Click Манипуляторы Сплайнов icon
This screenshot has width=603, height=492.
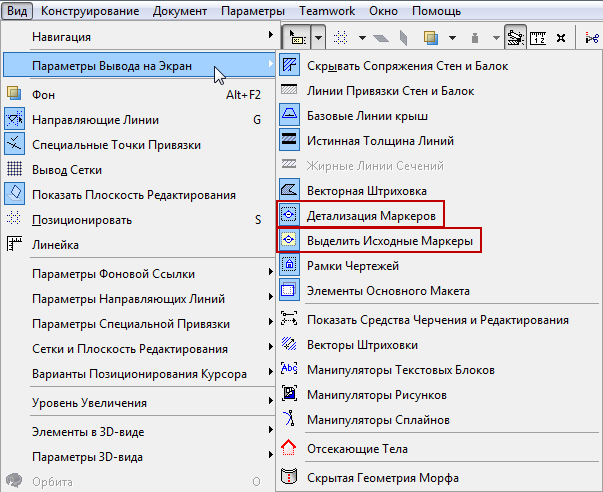289,419
